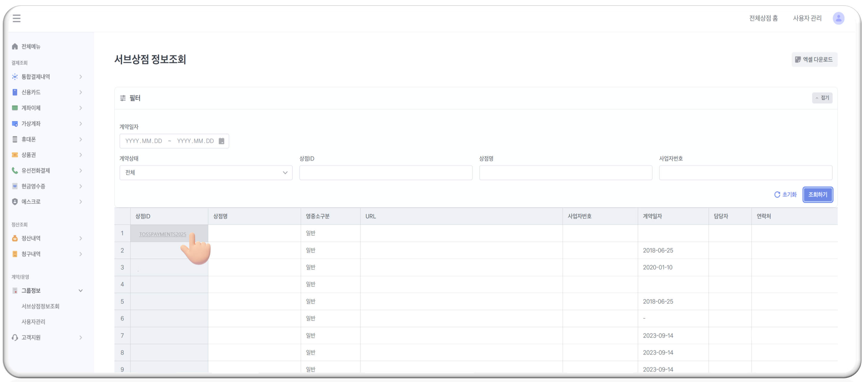The image size is (868, 382).
Task: Collapse the filter panel with 접기
Action: pos(822,98)
